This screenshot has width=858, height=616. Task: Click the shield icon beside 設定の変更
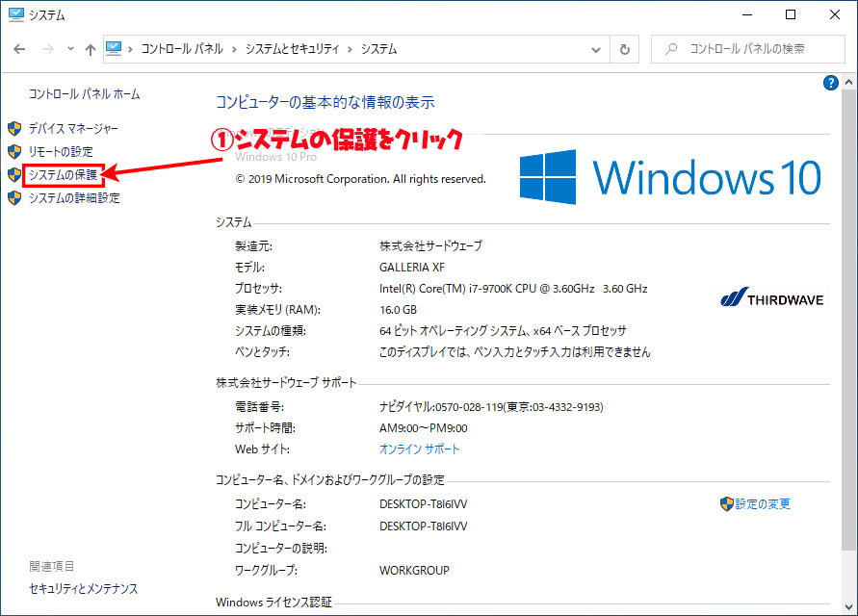click(x=727, y=503)
